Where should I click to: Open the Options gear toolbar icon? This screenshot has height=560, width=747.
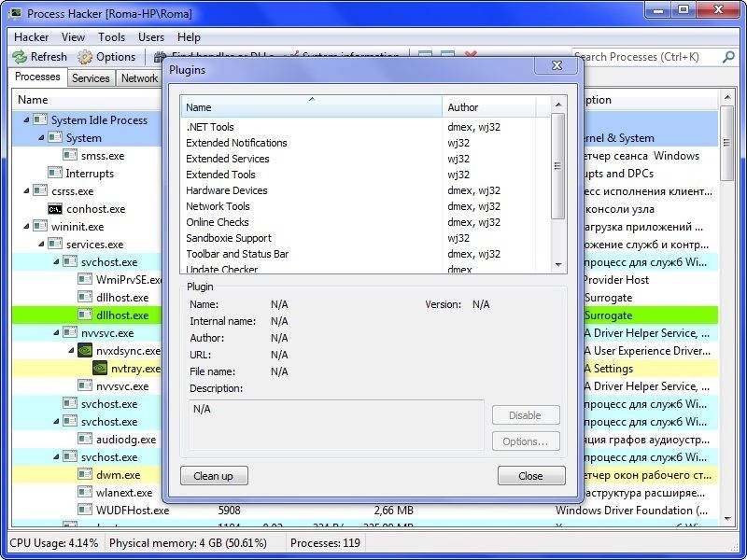pos(85,57)
